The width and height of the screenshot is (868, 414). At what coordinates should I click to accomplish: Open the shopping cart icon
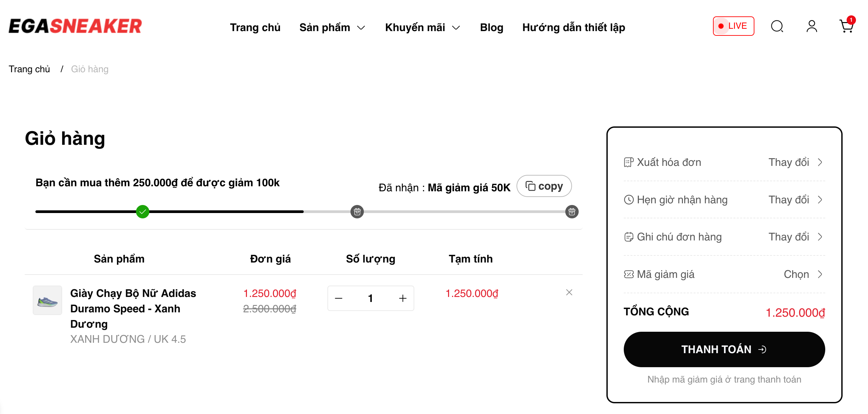click(846, 26)
